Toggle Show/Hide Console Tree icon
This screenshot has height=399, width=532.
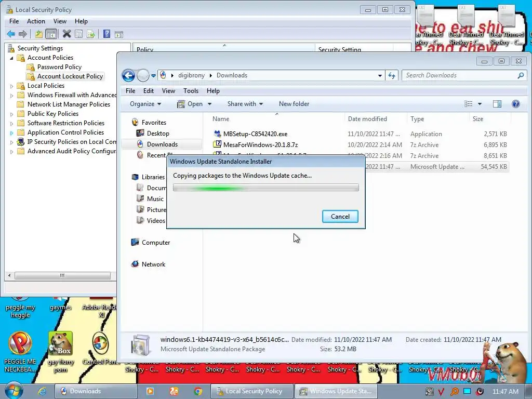click(x=51, y=34)
